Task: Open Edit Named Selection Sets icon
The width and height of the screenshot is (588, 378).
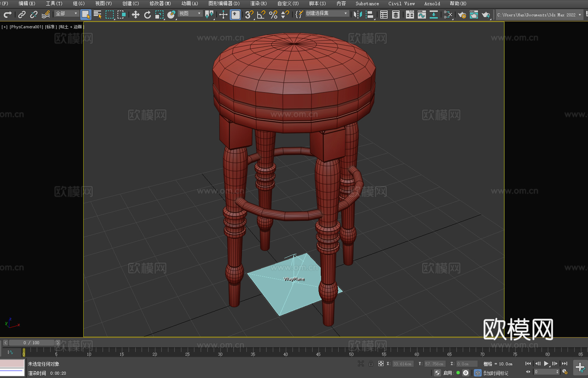Action: coord(299,14)
